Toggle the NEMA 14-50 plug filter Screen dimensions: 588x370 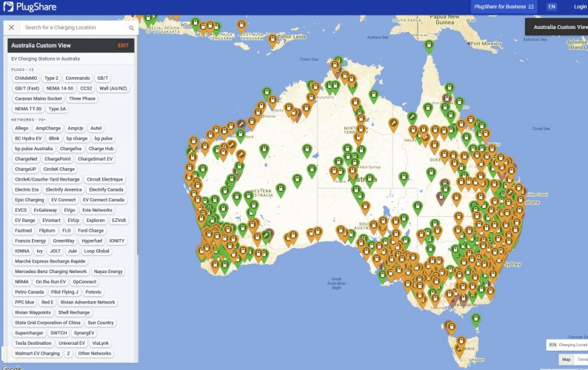(60, 89)
